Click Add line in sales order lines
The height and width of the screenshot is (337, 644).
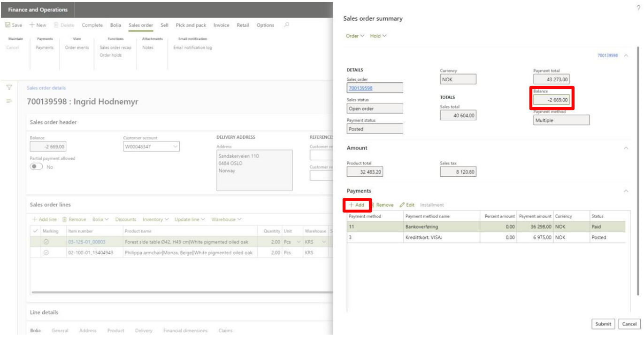pyautogui.click(x=44, y=219)
